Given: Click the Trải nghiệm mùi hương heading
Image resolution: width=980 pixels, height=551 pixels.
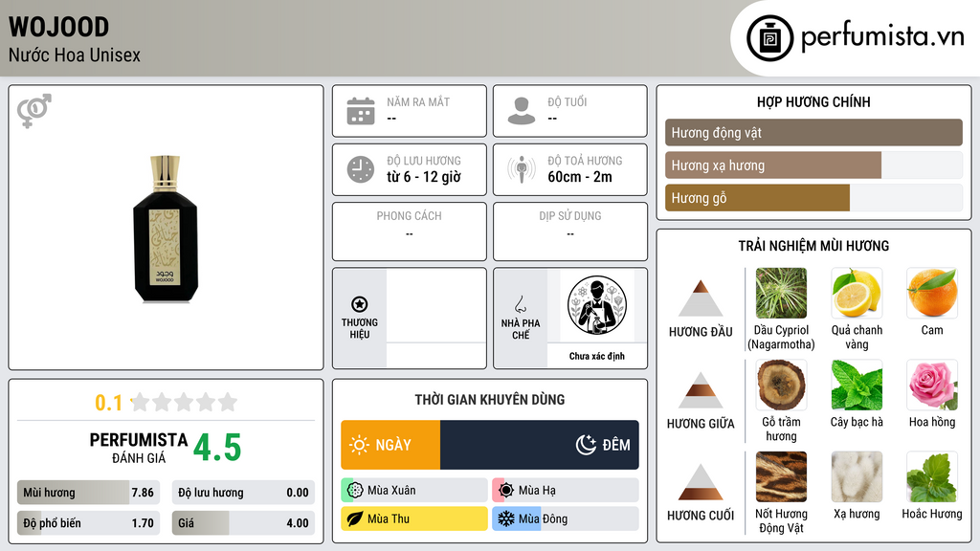Looking at the screenshot, I should (813, 246).
